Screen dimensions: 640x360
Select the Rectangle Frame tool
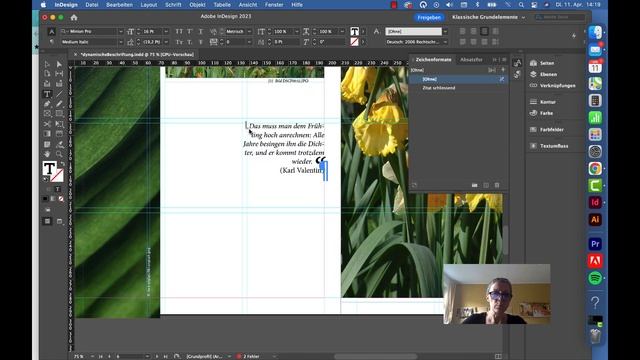coord(47,114)
